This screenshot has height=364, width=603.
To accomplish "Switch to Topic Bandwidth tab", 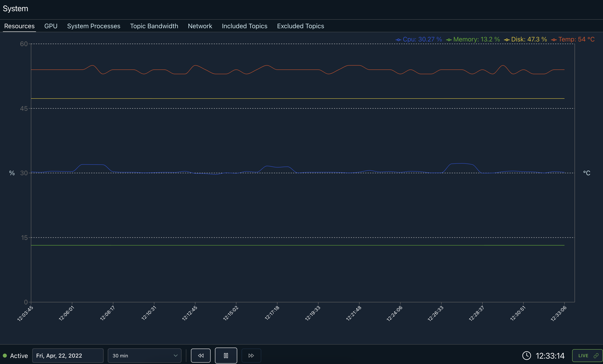I will tap(154, 26).
